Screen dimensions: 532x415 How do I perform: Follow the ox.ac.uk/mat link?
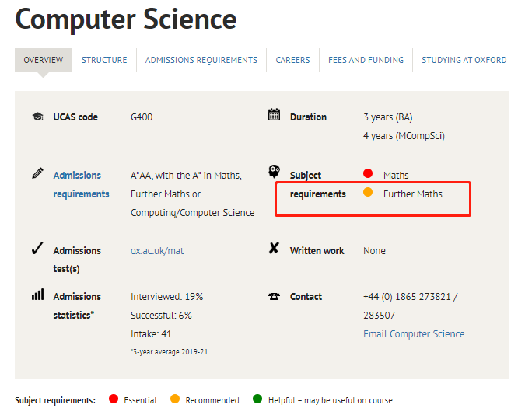(157, 251)
